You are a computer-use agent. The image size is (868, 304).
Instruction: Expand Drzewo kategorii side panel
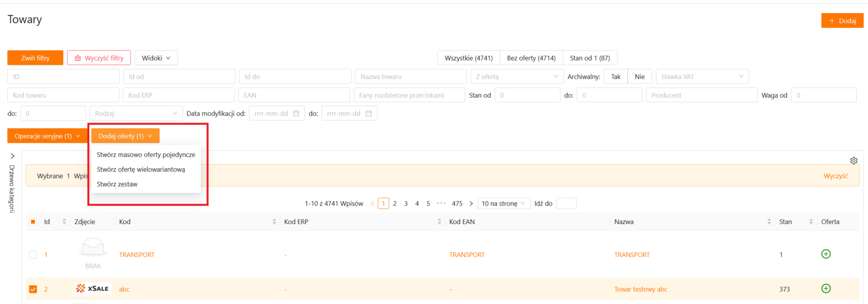point(13,156)
